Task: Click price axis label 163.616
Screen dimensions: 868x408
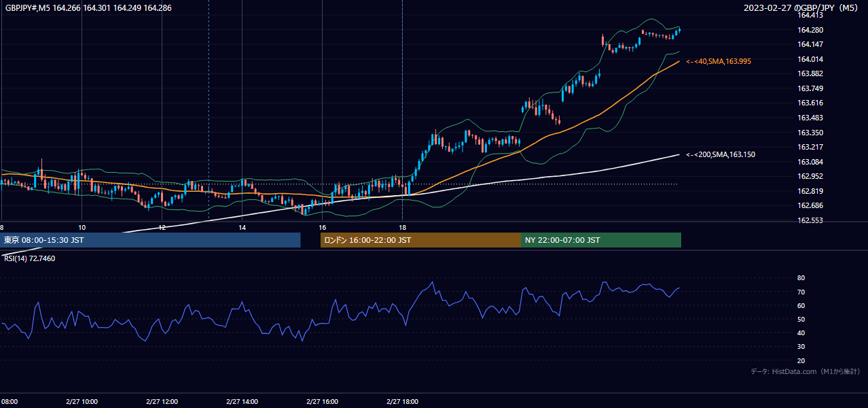Action: (810, 103)
